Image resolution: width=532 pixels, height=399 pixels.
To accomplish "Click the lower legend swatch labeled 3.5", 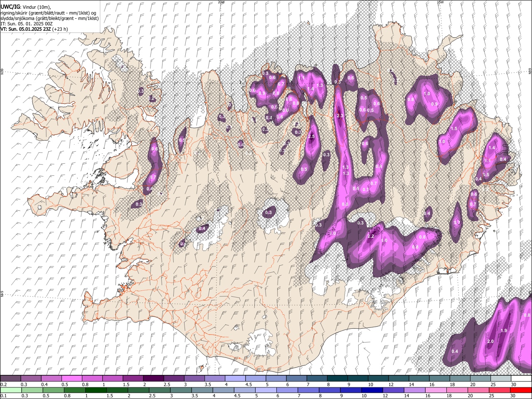I will pyautogui.click(x=202, y=390).
